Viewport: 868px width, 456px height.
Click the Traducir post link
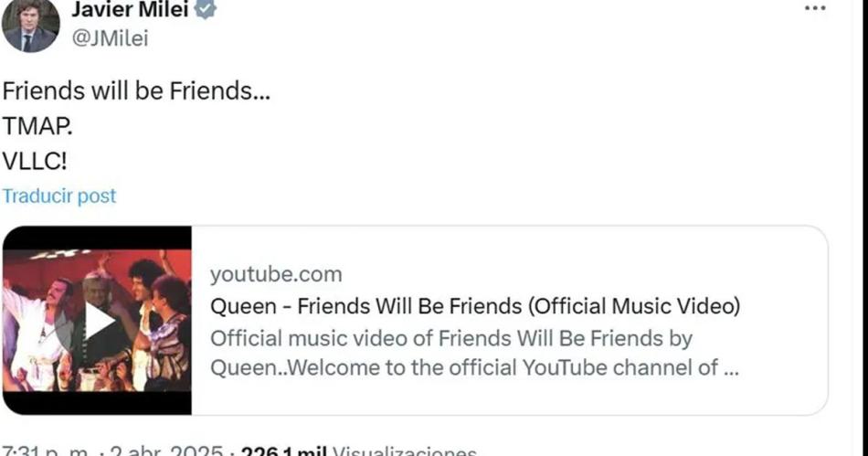[59, 196]
